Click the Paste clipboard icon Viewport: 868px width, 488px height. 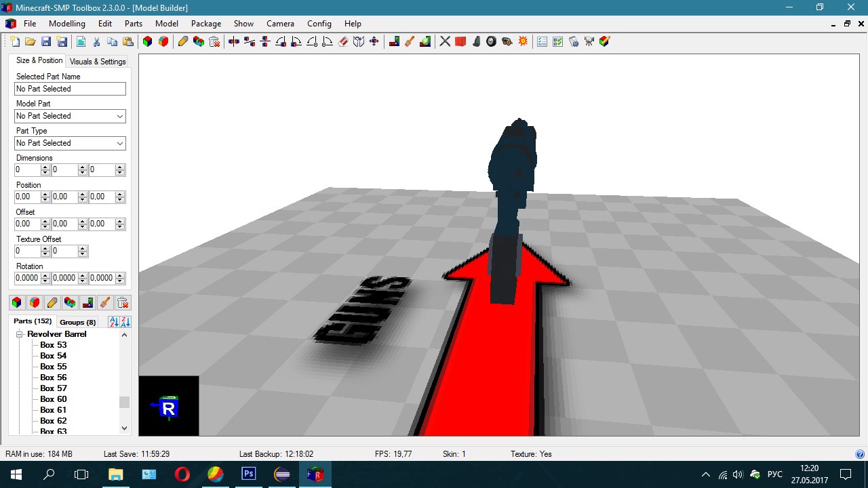pyautogui.click(x=127, y=41)
